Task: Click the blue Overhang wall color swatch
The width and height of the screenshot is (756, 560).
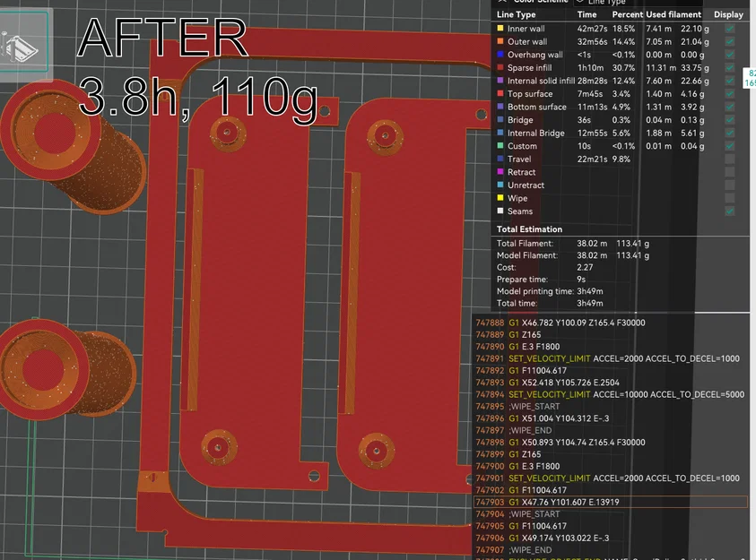Action: click(x=500, y=55)
